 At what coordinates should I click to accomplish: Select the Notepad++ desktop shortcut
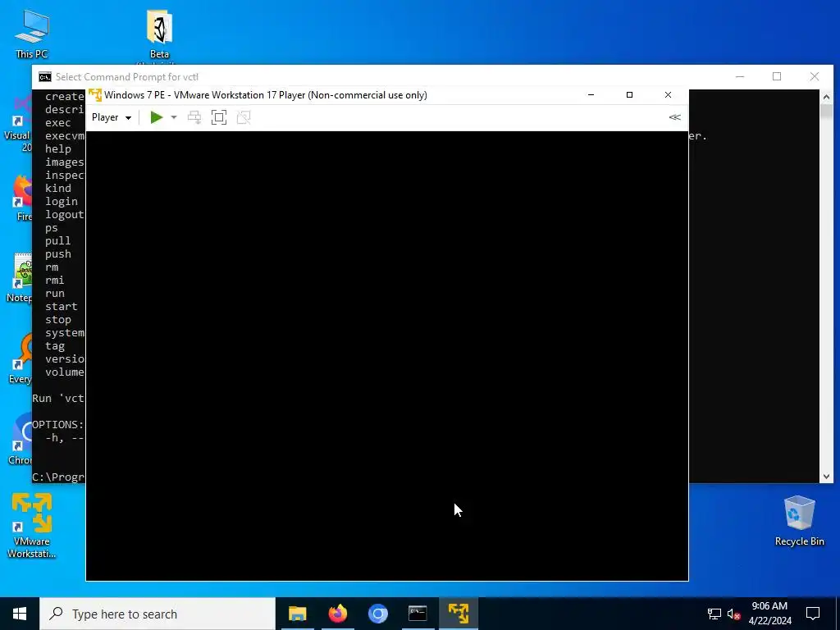21,278
